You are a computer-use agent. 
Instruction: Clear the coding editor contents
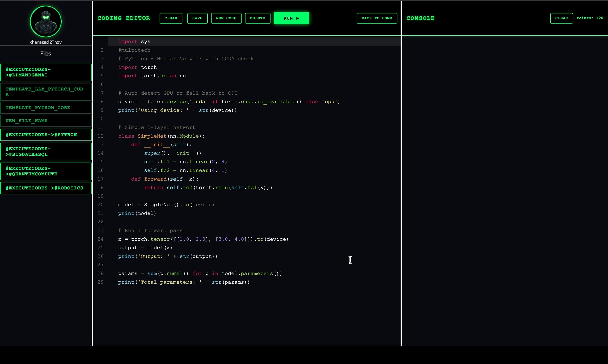171,18
